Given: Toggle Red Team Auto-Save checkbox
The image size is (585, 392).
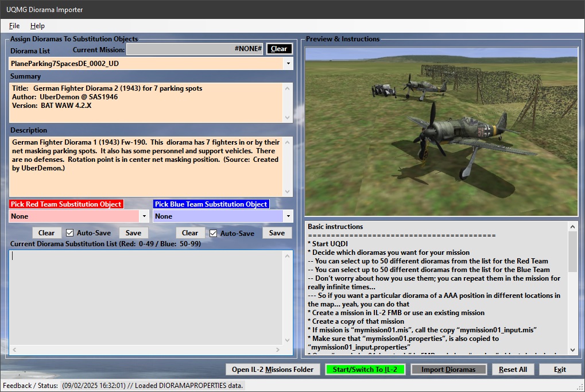Looking at the screenshot, I should [70, 233].
